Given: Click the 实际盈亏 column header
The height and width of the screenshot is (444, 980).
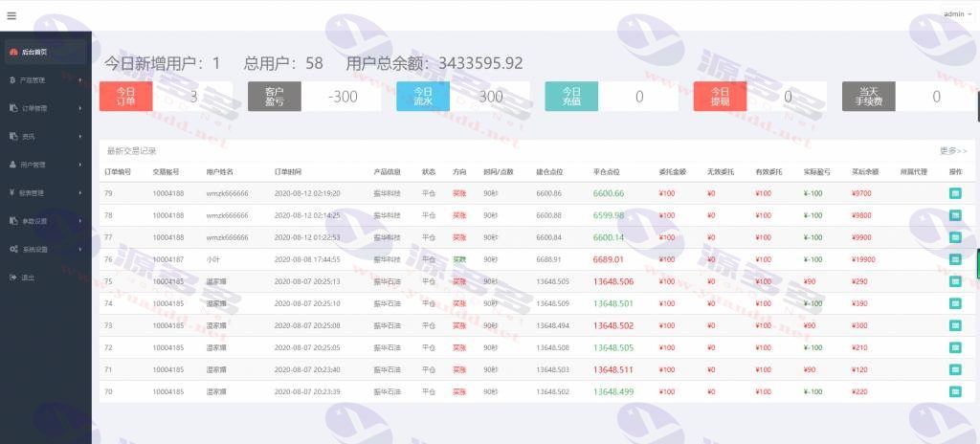Looking at the screenshot, I should pyautogui.click(x=817, y=171).
